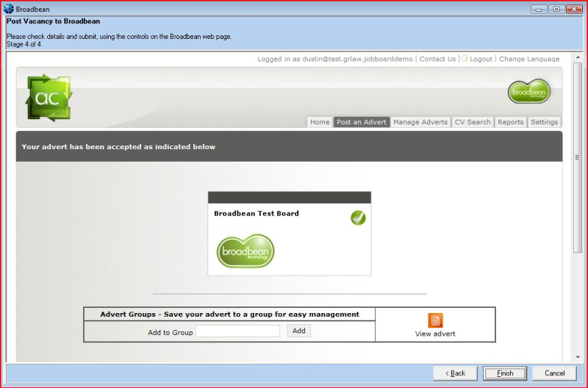Click the green checkmark on Test Board
588x388 pixels.
coord(358,218)
